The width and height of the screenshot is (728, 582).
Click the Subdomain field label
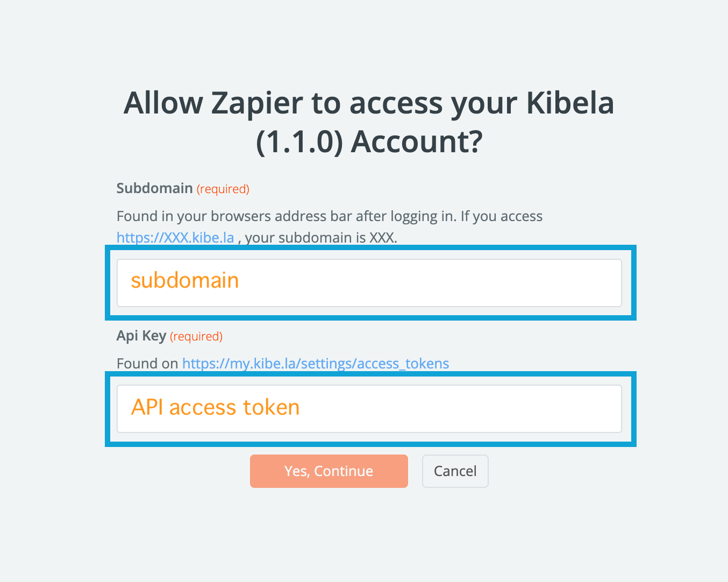tap(154, 188)
